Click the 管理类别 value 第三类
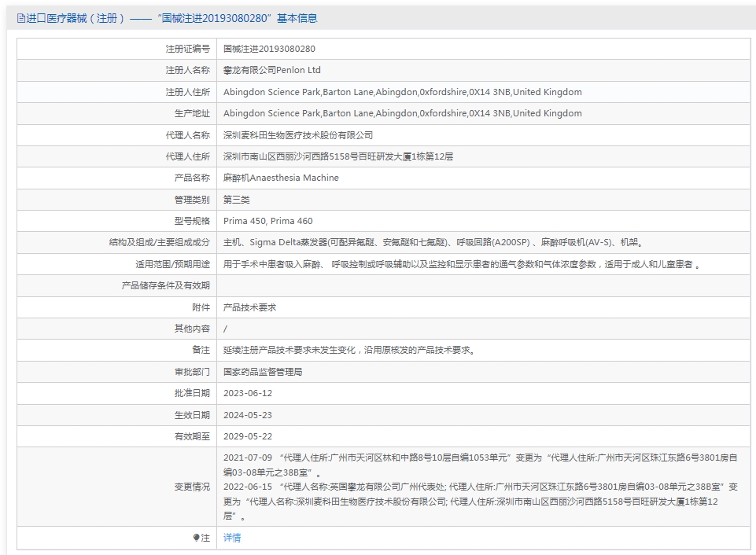The width and height of the screenshot is (756, 555). tap(236, 200)
